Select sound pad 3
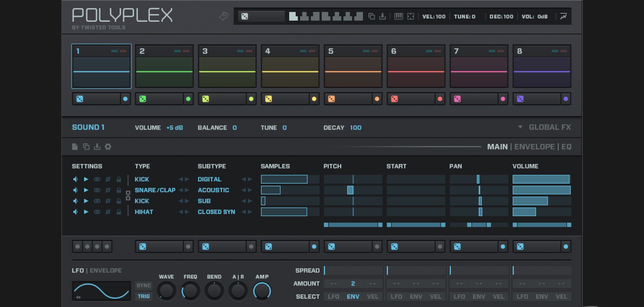The height and width of the screenshot is (307, 644). pyautogui.click(x=227, y=66)
